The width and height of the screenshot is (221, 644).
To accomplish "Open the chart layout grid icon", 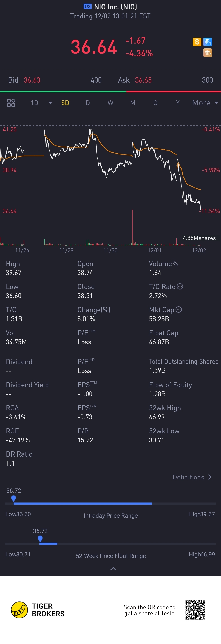I will click(11, 103).
